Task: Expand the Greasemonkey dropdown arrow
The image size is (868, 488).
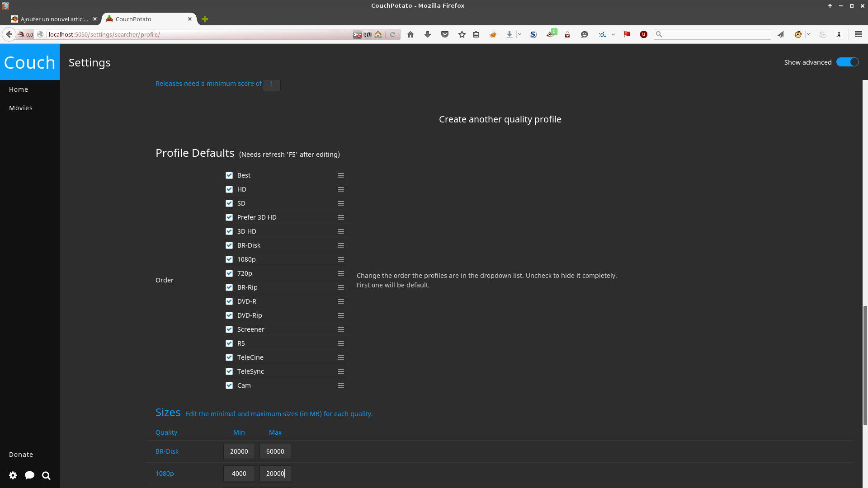Action: tap(808, 34)
